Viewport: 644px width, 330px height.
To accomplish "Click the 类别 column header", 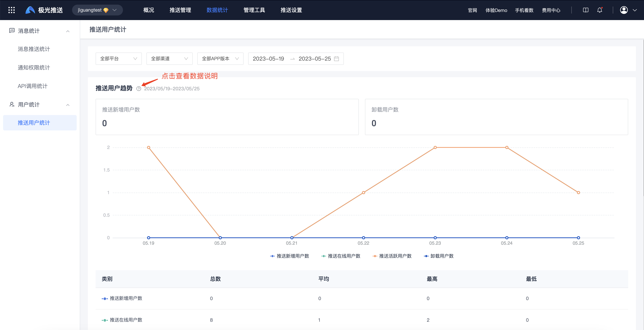I will 107,279.
